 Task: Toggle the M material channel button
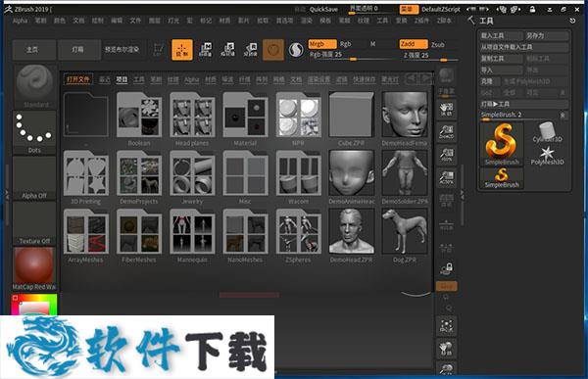372,44
